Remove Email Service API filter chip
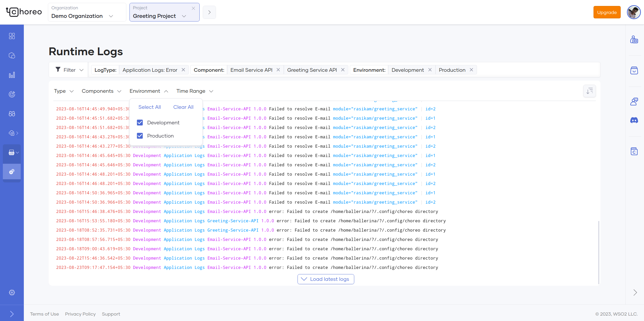644x321 pixels. (278, 70)
